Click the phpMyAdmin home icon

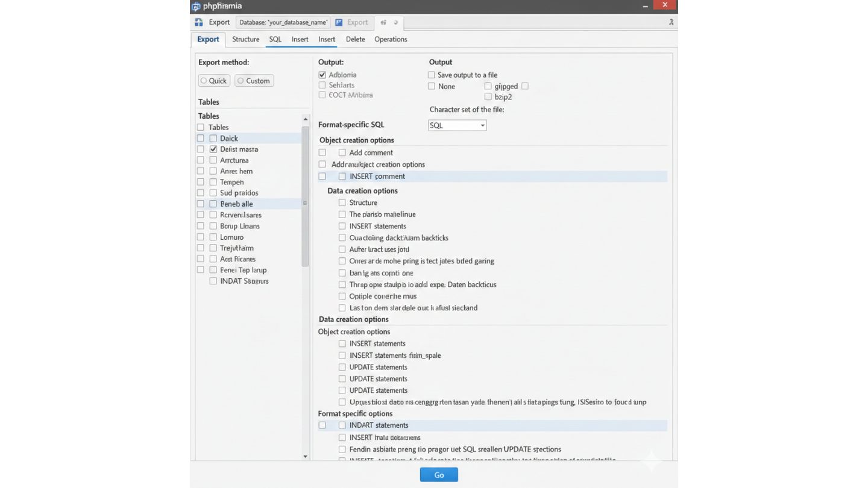199,22
